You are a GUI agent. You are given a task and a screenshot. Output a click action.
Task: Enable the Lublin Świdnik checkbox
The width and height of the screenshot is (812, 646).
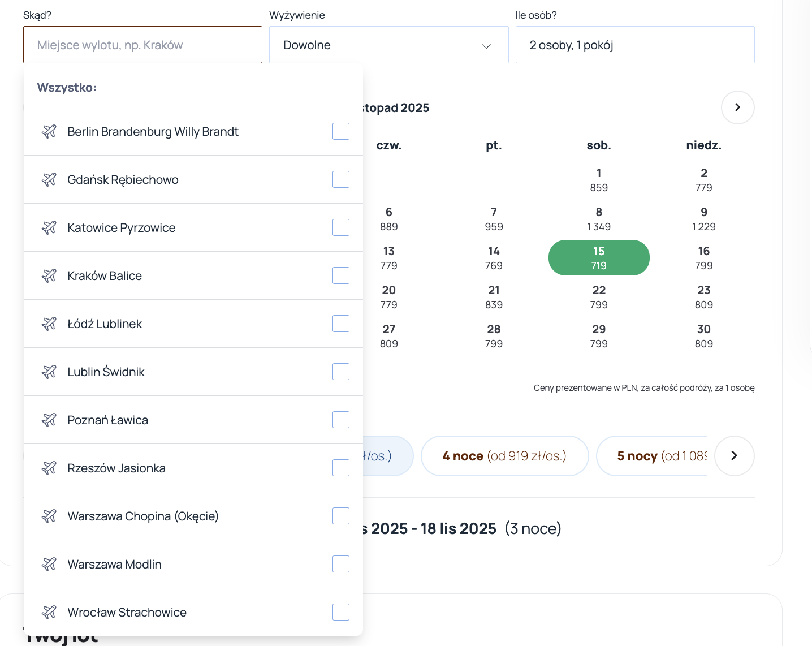click(341, 372)
